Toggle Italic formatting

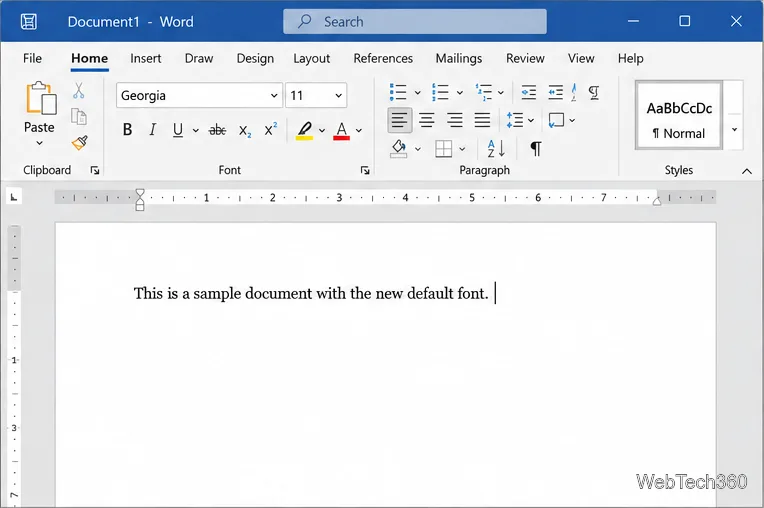pos(153,130)
